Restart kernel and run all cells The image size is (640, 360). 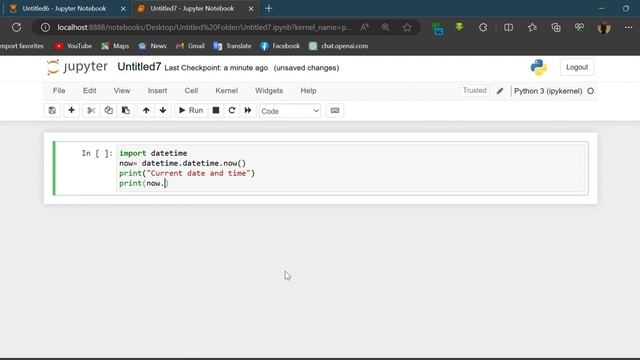click(248, 111)
